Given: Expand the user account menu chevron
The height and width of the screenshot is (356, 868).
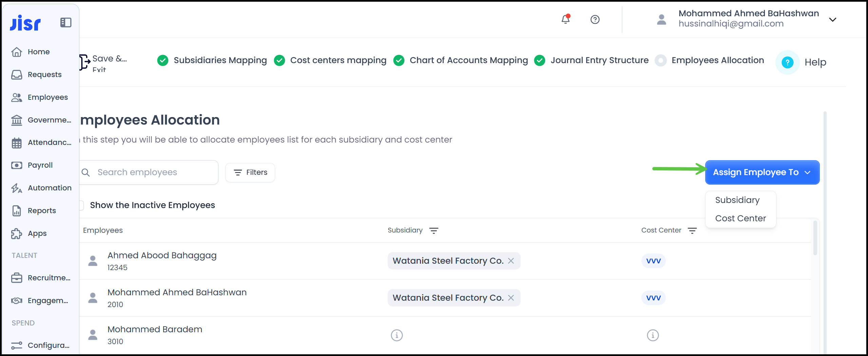Looking at the screenshot, I should coord(832,20).
